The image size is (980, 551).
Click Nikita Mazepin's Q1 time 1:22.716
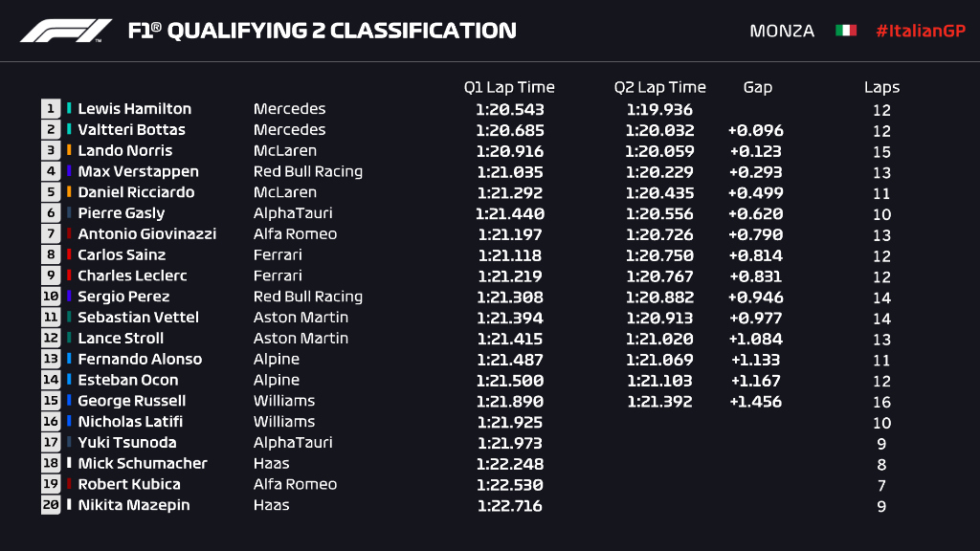(510, 506)
